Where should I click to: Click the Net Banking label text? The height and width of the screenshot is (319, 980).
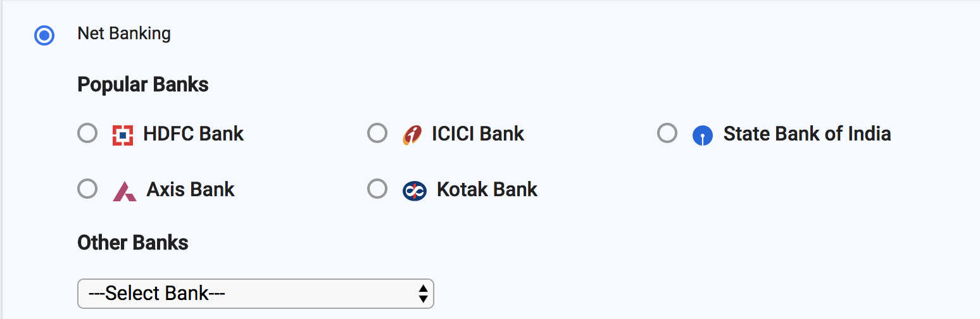click(x=124, y=34)
